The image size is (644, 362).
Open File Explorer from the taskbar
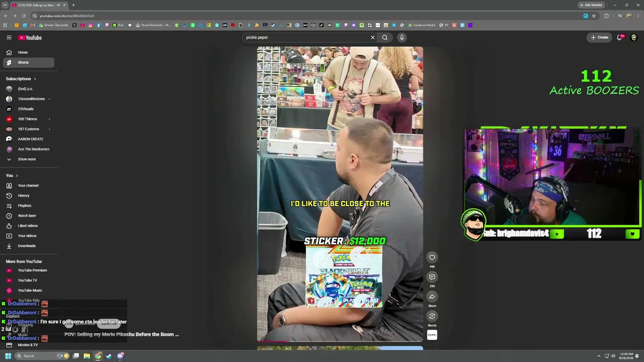(87, 356)
